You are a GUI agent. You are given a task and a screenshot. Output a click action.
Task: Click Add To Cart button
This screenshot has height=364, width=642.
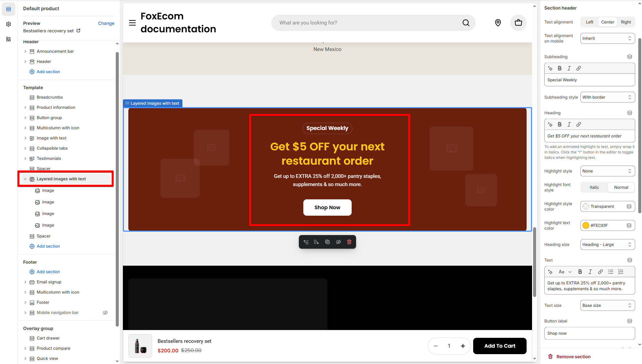500,346
